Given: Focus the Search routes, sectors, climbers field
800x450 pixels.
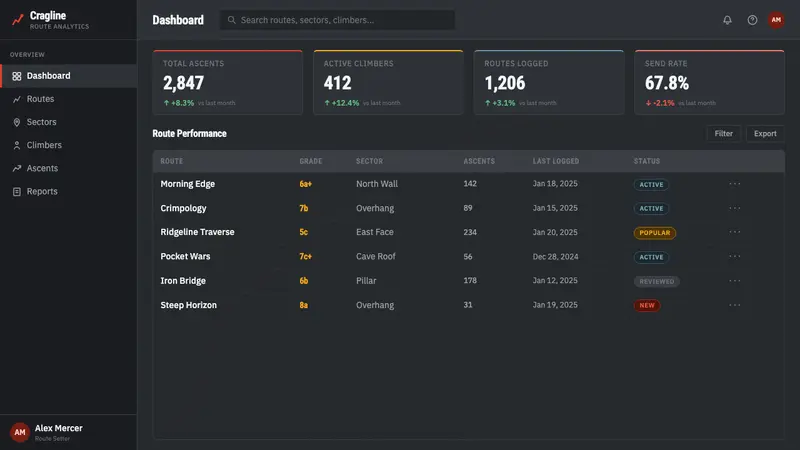Looking at the screenshot, I should click(x=337, y=20).
